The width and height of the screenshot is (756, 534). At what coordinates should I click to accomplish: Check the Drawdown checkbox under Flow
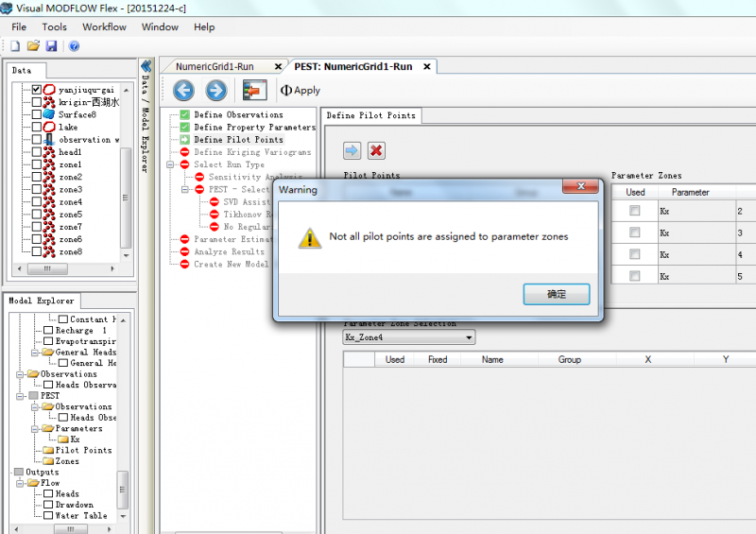coord(48,505)
